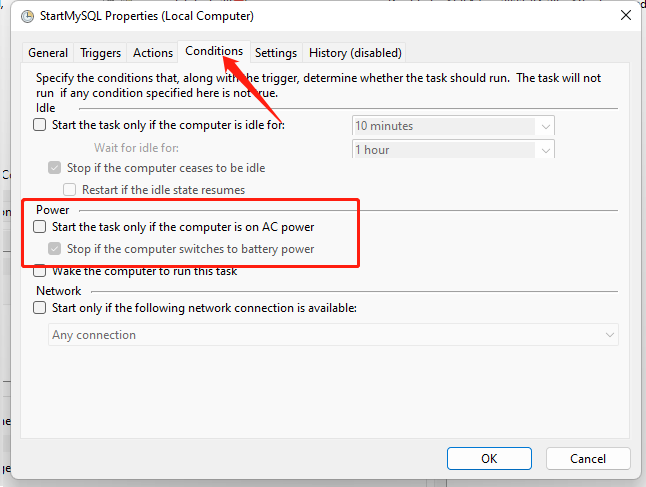Viewport: 646px width, 487px height.
Task: Close the StartMySQL Properties dialog
Action: 625,15
